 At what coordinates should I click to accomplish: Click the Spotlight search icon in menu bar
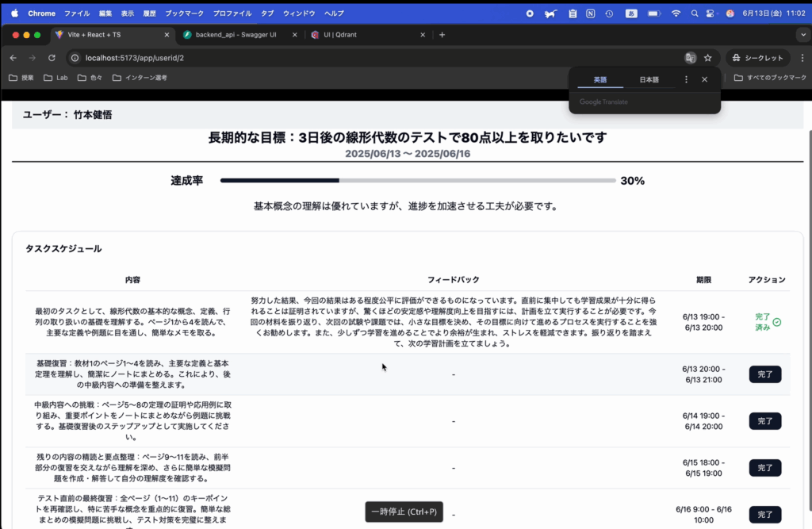tap(694, 13)
